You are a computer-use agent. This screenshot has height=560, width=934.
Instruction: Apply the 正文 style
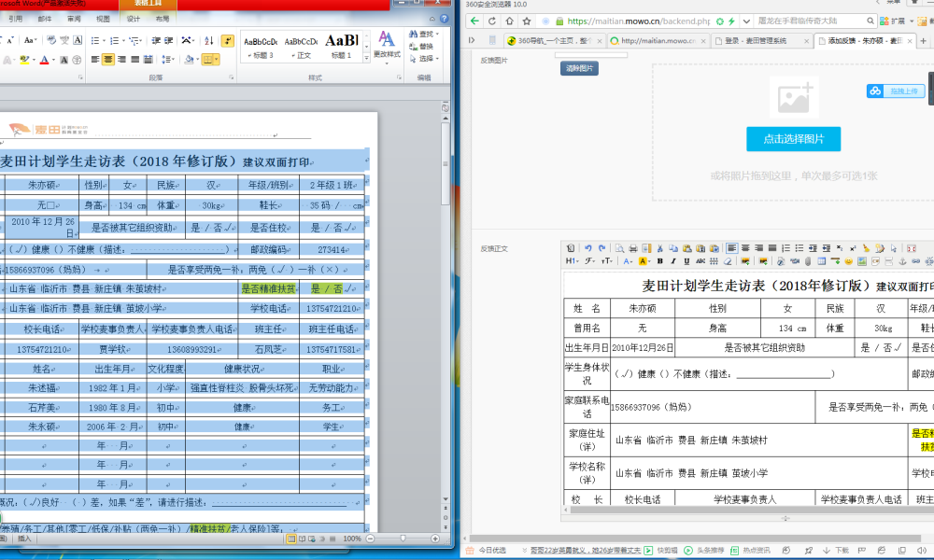pyautogui.click(x=301, y=47)
